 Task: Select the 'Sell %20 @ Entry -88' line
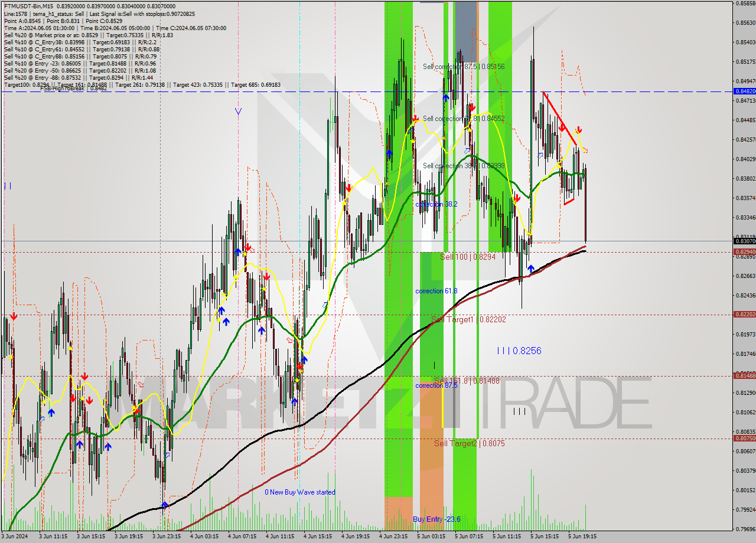coord(79,77)
